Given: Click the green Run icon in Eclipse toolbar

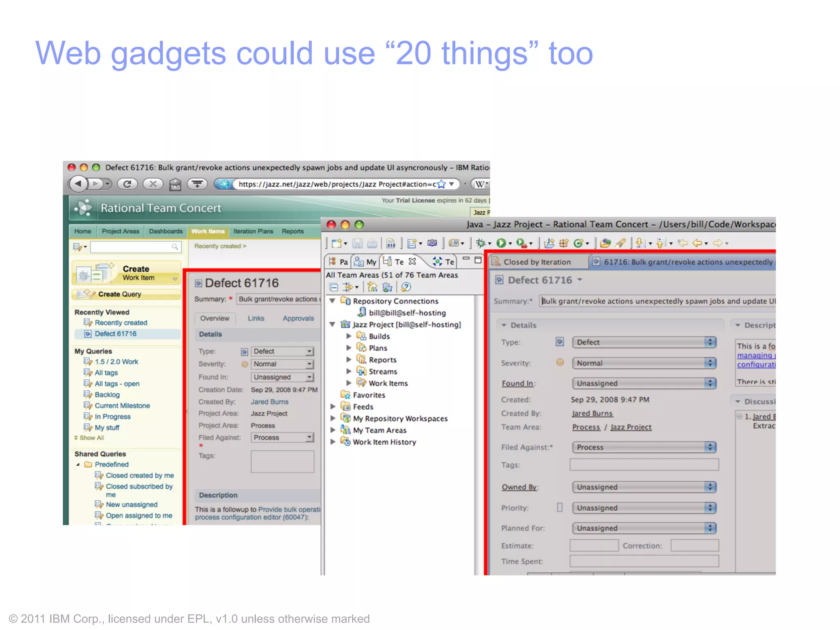Looking at the screenshot, I should point(501,243).
